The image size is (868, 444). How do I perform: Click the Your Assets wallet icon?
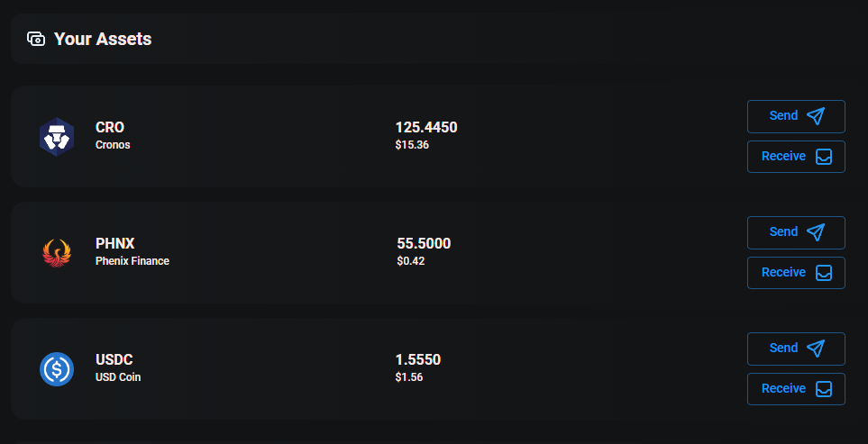coord(36,39)
